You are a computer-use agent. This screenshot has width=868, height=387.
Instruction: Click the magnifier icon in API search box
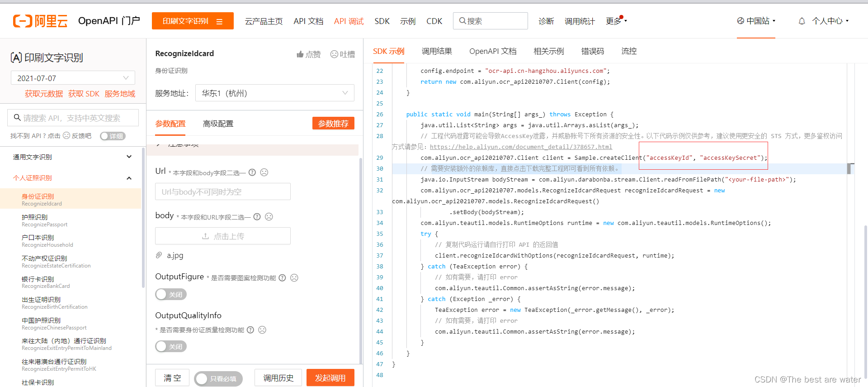pyautogui.click(x=17, y=118)
